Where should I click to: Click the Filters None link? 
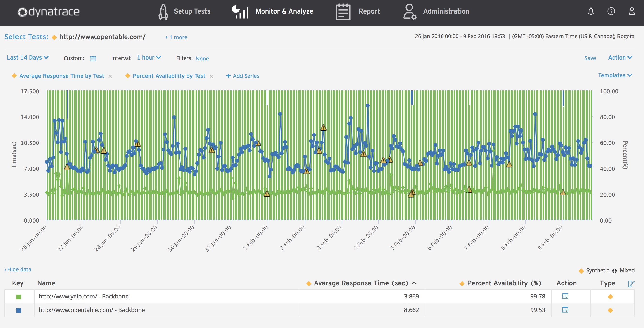pos(202,59)
